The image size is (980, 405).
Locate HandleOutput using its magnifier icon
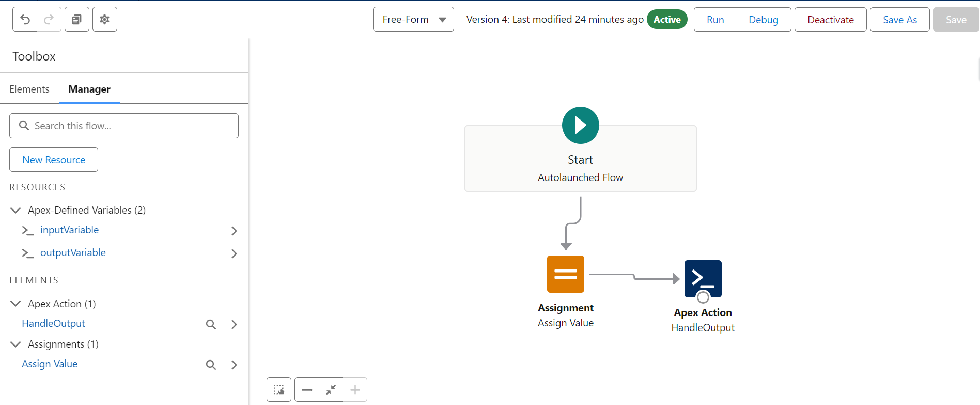[211, 324]
